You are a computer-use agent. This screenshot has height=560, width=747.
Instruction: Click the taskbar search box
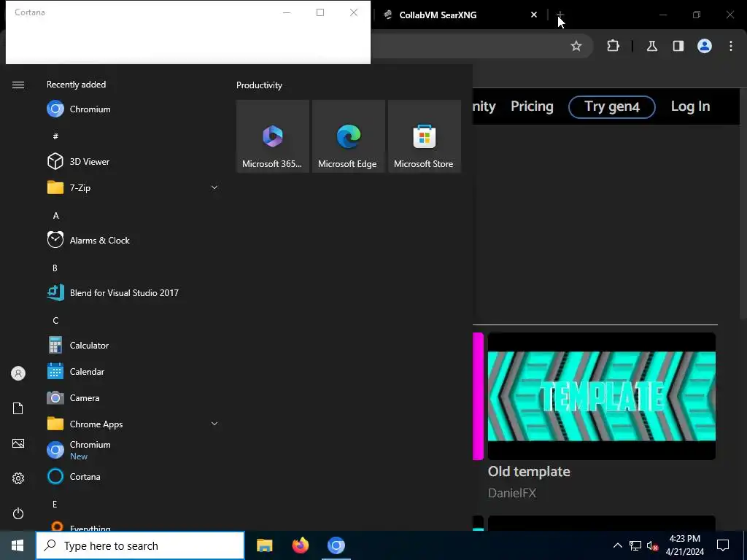click(x=140, y=545)
